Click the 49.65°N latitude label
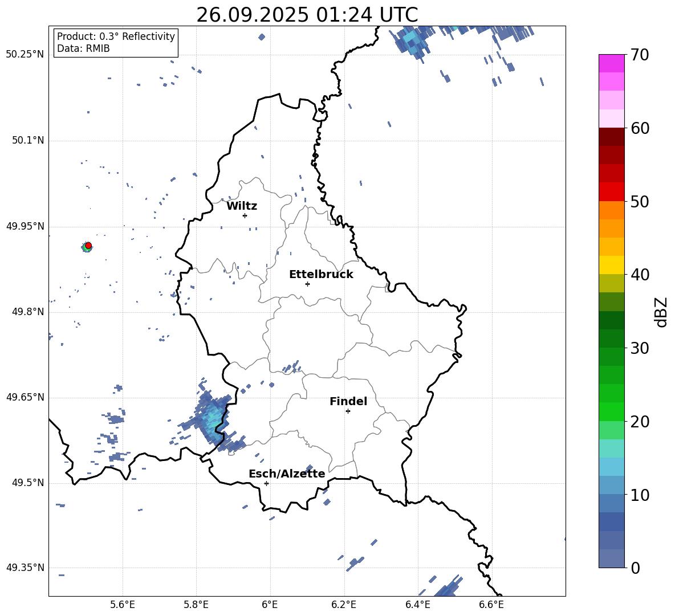This screenshot has height=616, width=675. click(x=25, y=397)
